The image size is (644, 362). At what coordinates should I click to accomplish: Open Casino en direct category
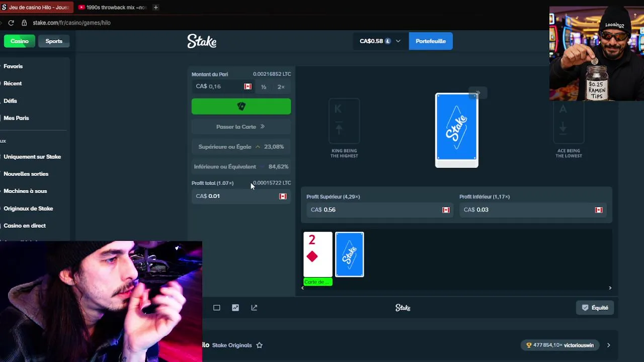(25, 226)
